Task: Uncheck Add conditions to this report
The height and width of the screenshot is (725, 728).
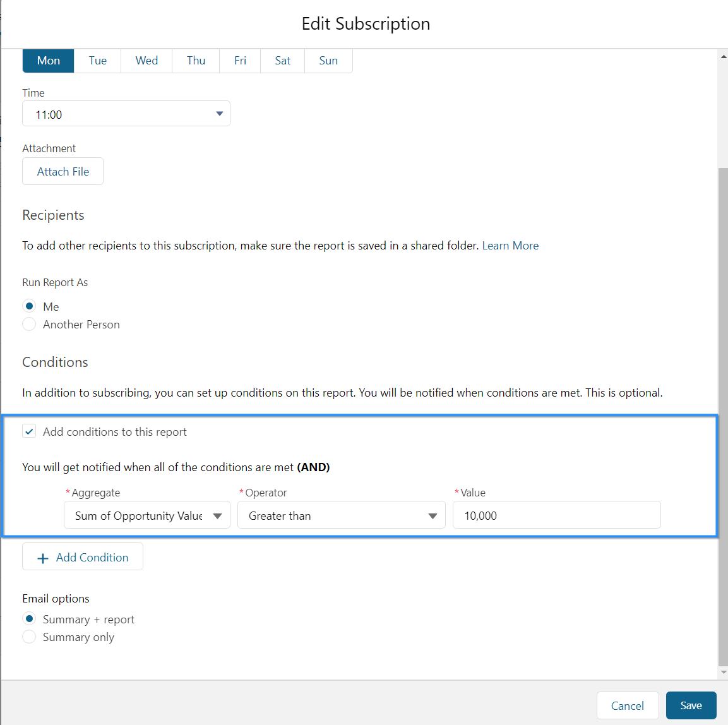Action: point(29,431)
